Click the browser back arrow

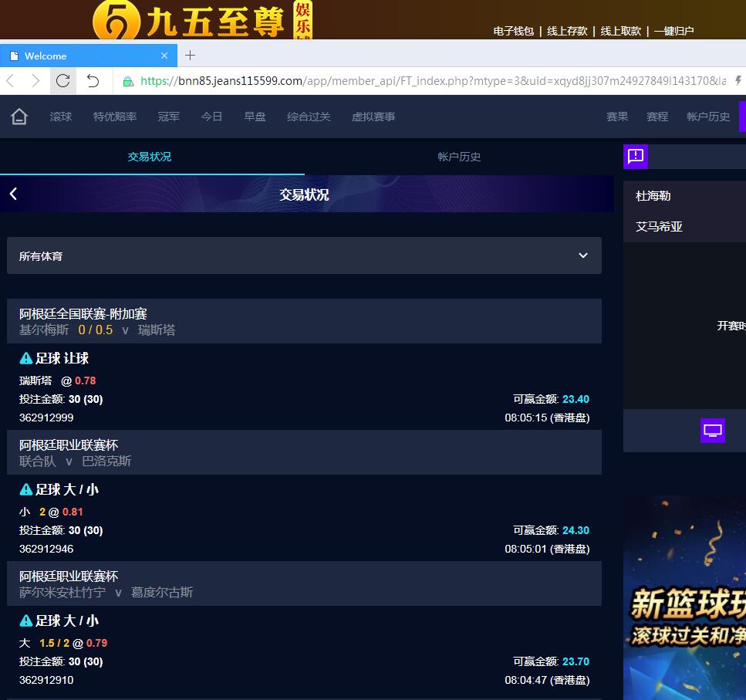(x=11, y=81)
